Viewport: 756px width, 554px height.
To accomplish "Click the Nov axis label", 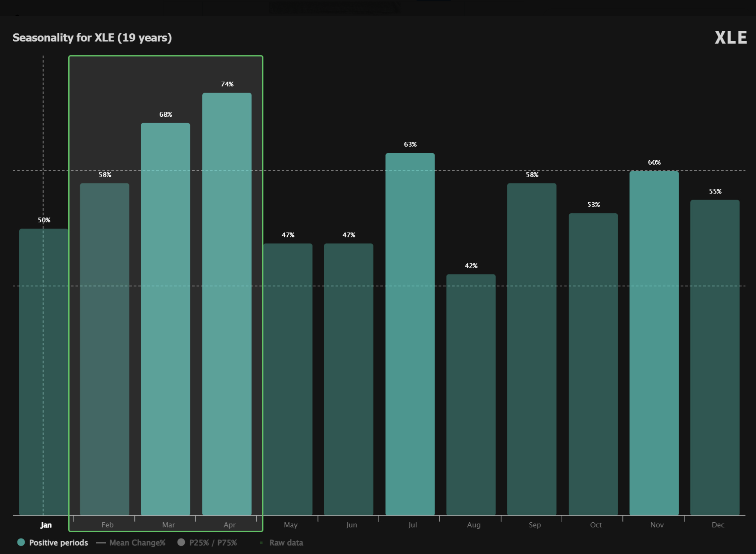I will click(657, 525).
